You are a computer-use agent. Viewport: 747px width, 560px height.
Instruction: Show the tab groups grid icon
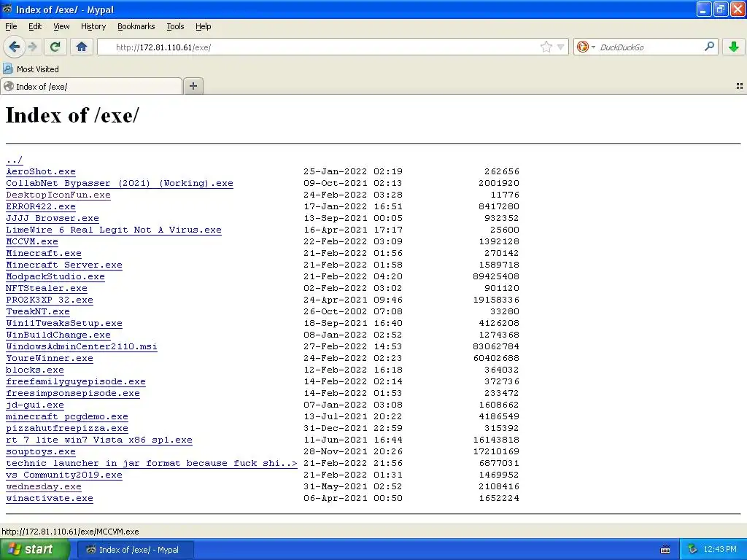pyautogui.click(x=740, y=86)
